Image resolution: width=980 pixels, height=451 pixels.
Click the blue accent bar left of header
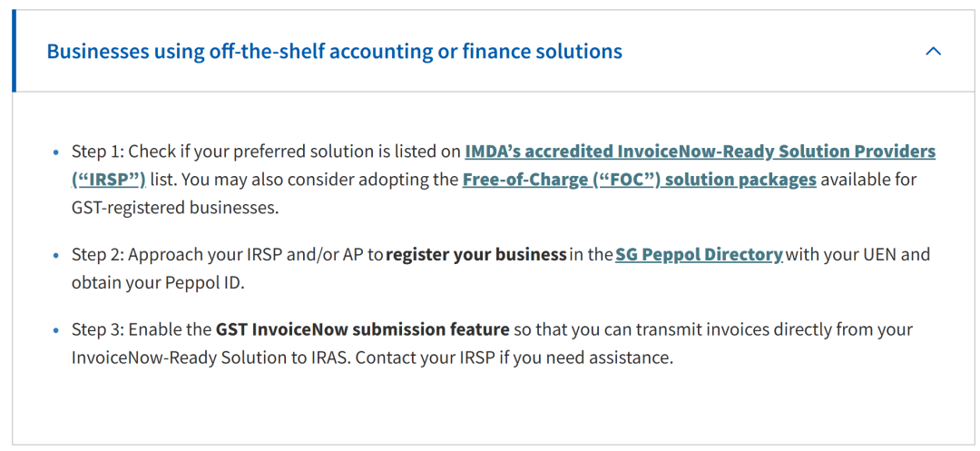coord(15,52)
